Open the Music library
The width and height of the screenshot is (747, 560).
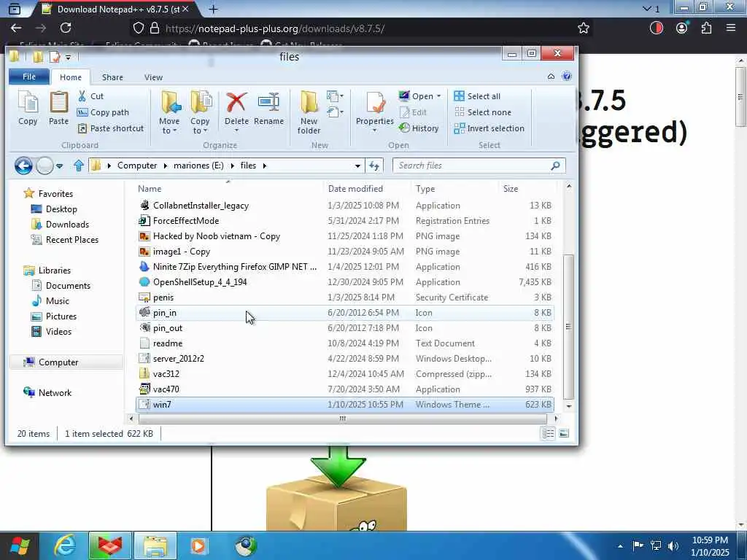(50, 301)
